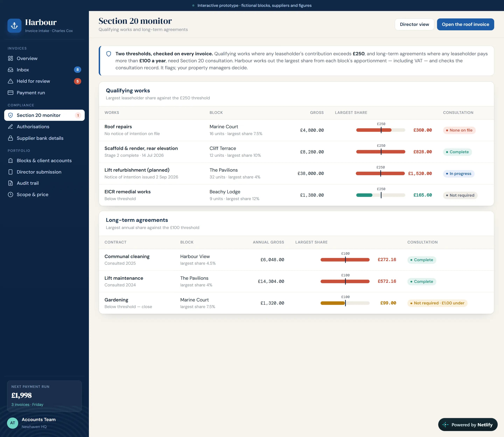Click the EICR remedial works row title
This screenshot has height=437, width=504.
(x=128, y=192)
